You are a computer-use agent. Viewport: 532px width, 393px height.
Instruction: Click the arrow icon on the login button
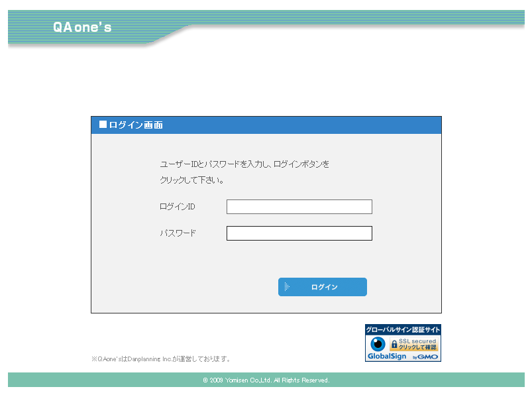[x=287, y=287]
